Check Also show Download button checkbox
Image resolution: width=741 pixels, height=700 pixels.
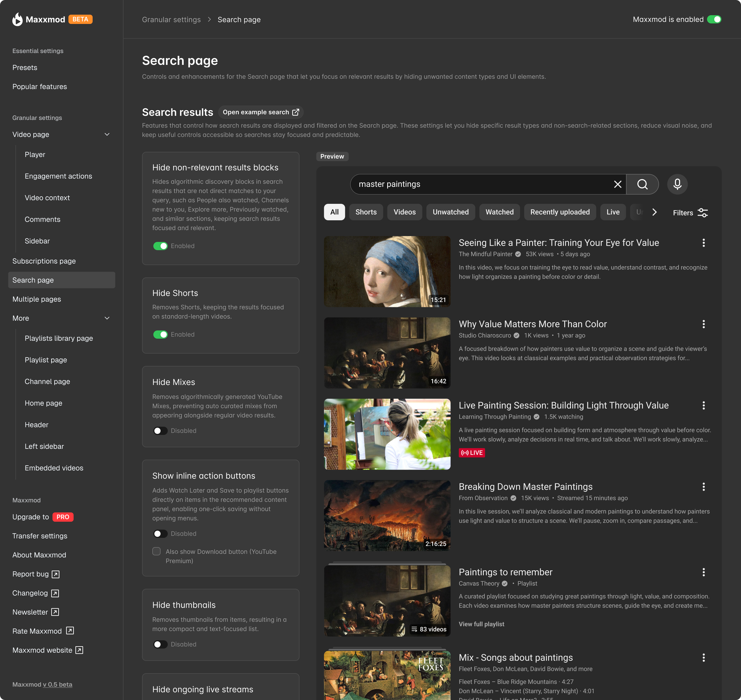[x=157, y=552]
